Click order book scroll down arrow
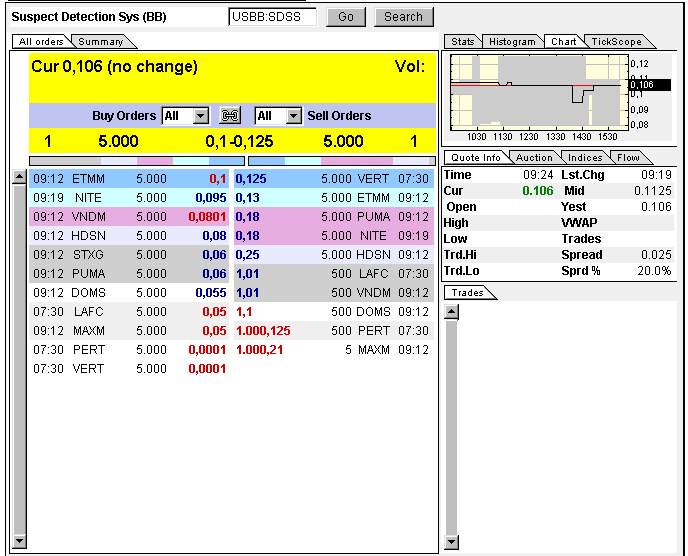The width and height of the screenshot is (688, 556). pyautogui.click(x=19, y=541)
